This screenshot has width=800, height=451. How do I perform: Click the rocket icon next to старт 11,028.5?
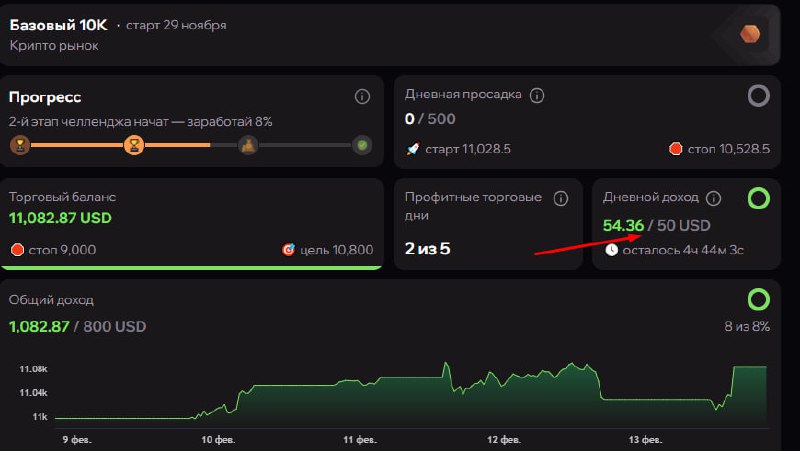click(413, 149)
